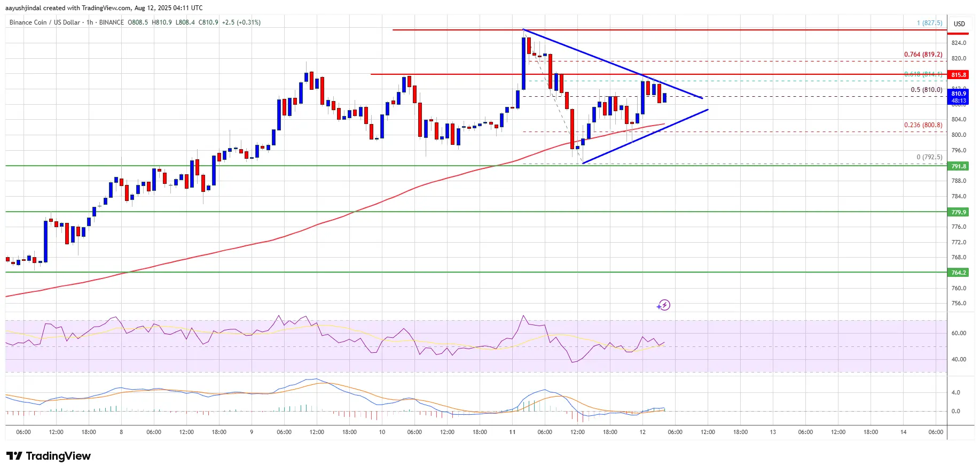The image size is (980, 472).
Task: Click the date label 13 on time axis
Action: (773, 432)
